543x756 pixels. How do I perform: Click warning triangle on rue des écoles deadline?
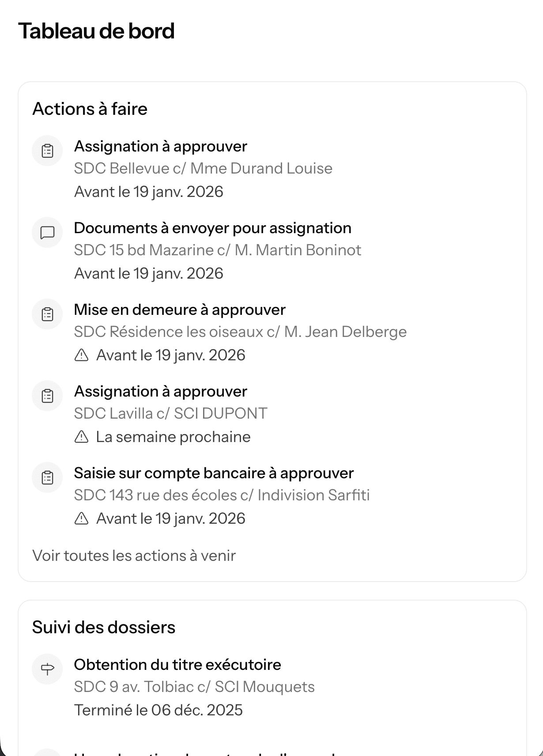[82, 518]
